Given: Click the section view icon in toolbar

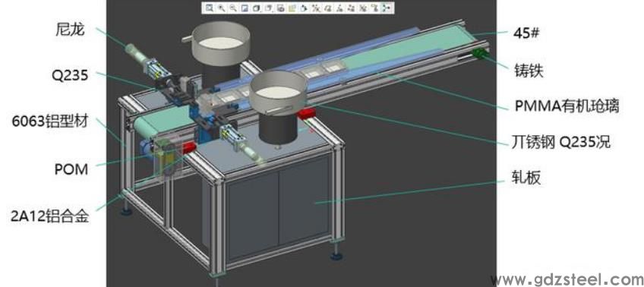Looking at the screenshot, I should tap(281, 8).
